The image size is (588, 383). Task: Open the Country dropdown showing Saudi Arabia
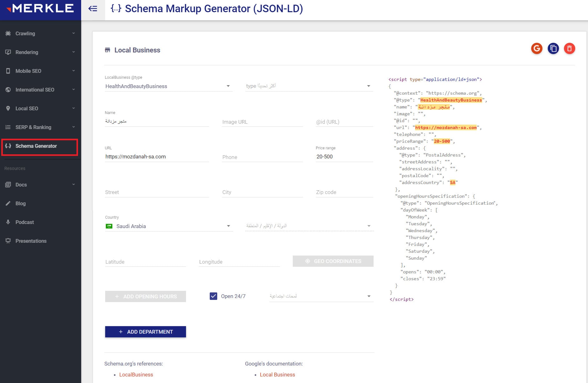(169, 226)
